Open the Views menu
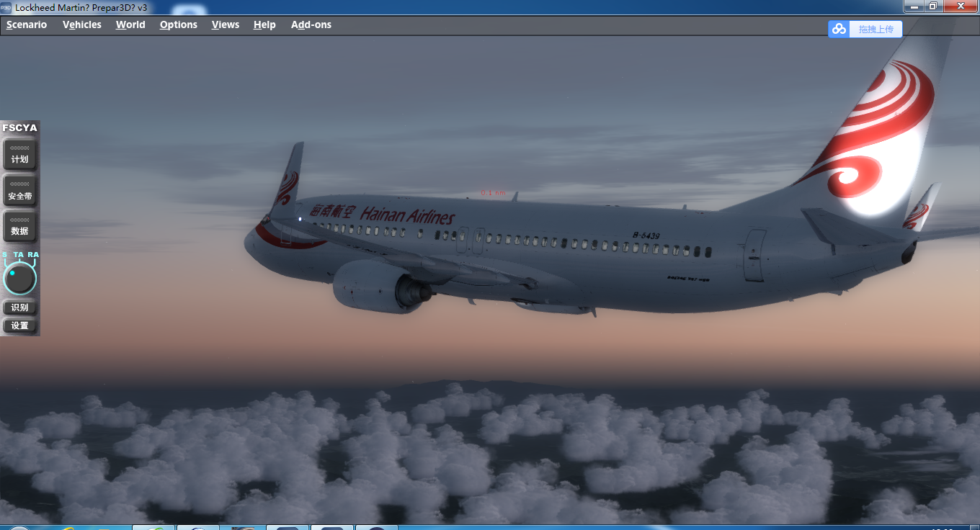Screen dimensions: 980x530 (x=226, y=24)
